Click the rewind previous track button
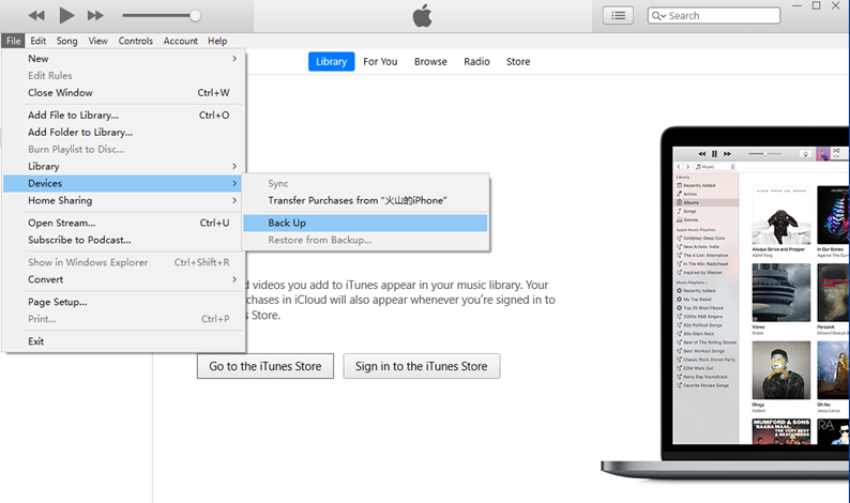 36,16
